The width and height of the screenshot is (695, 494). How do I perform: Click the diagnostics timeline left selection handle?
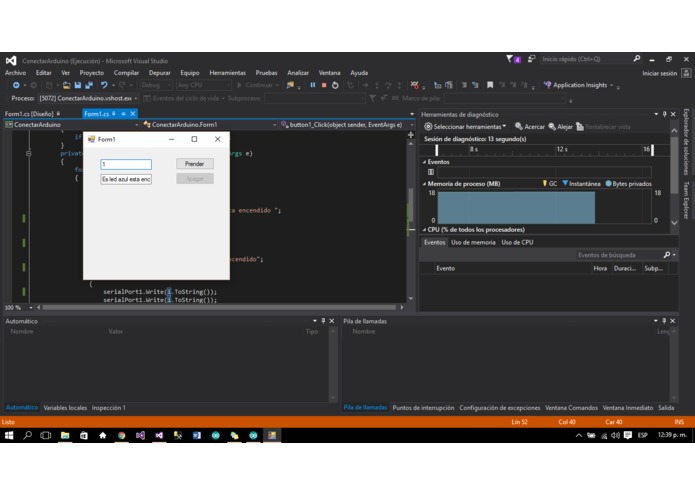437,150
